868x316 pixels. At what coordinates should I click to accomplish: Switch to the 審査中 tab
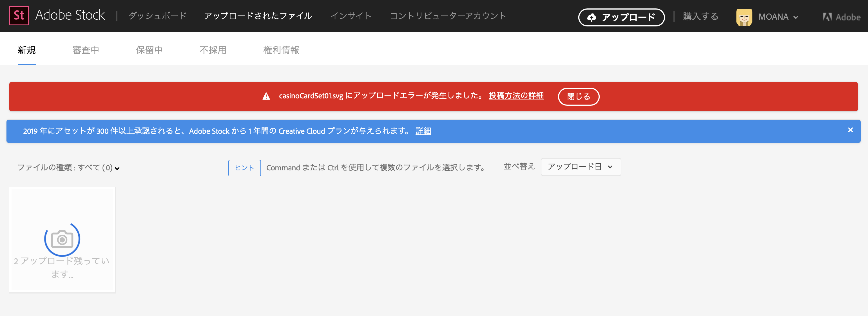click(86, 50)
